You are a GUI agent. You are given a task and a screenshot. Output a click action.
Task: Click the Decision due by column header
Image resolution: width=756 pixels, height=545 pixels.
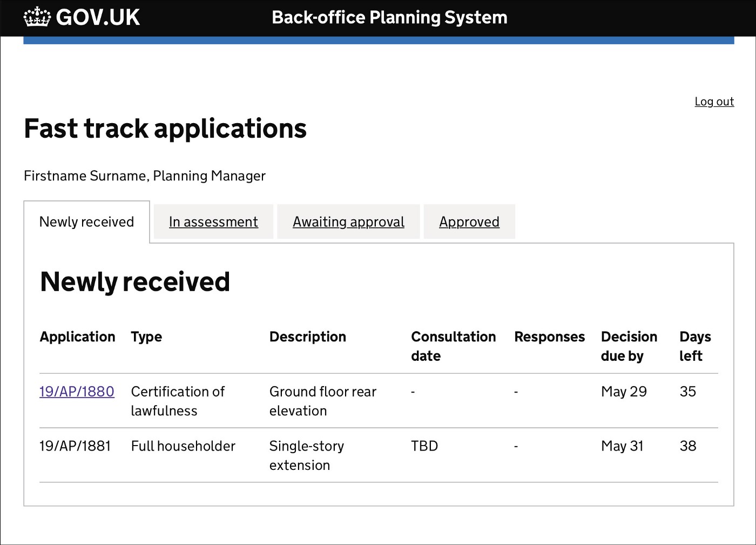click(x=629, y=346)
